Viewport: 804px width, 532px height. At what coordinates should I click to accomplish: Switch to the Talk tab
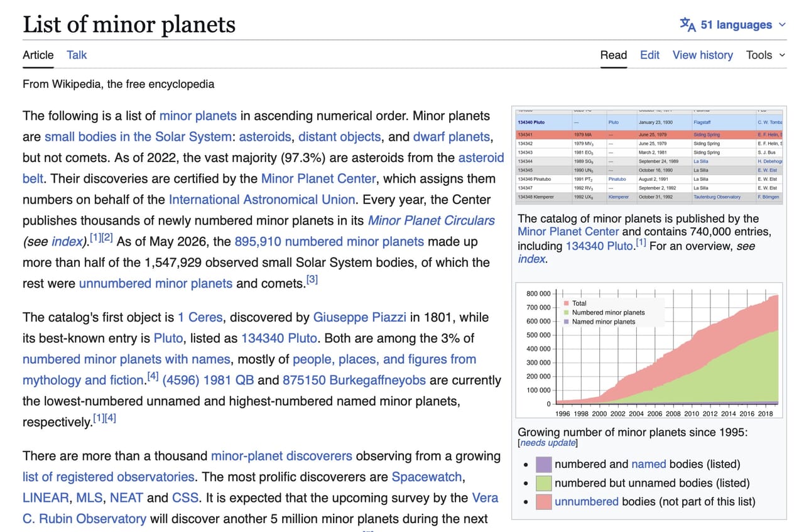(77, 55)
